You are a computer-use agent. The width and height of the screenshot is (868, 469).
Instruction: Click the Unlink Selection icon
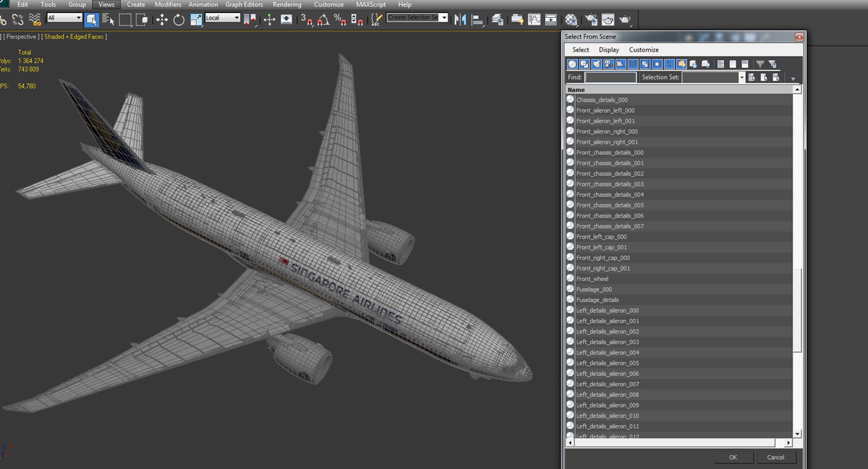click(18, 19)
